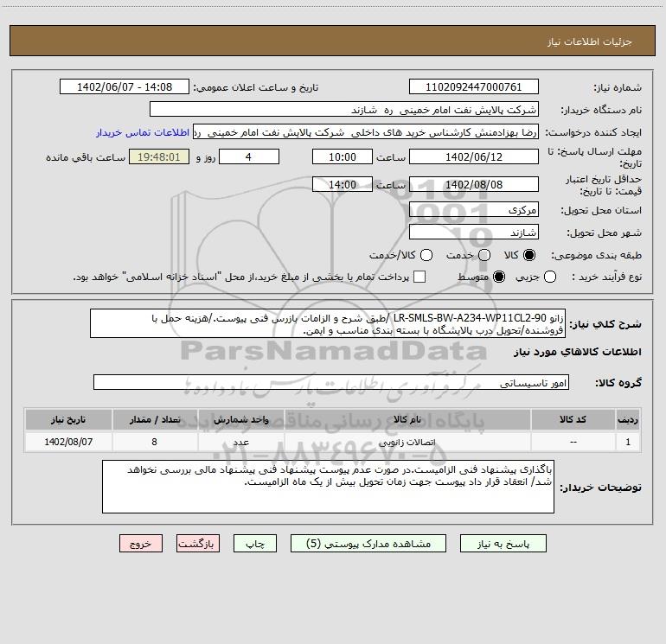Click the خروج exit button
The height and width of the screenshot is (644, 666).
141,544
